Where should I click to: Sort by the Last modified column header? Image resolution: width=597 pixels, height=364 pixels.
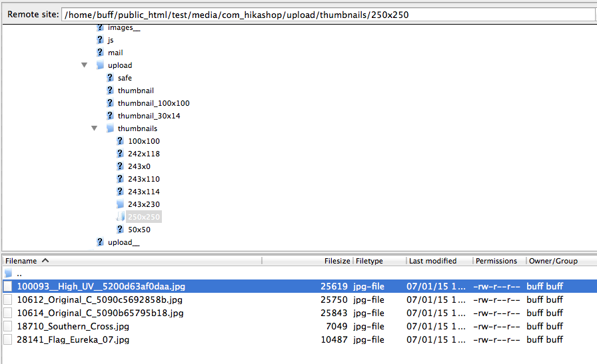click(x=439, y=261)
